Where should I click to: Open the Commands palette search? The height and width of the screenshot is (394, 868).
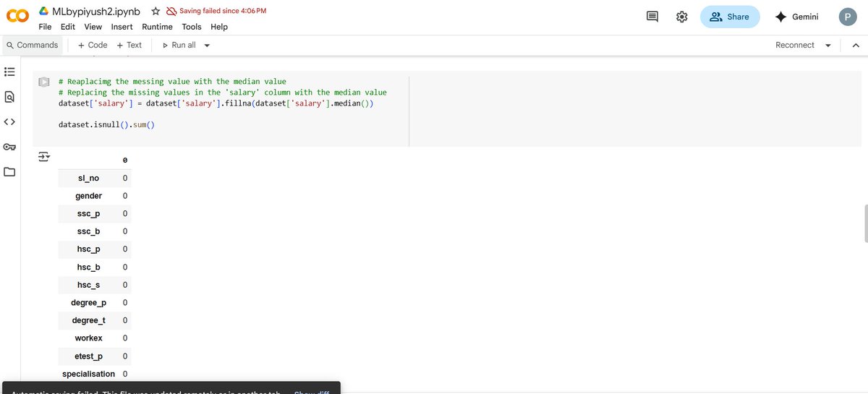[x=33, y=45]
